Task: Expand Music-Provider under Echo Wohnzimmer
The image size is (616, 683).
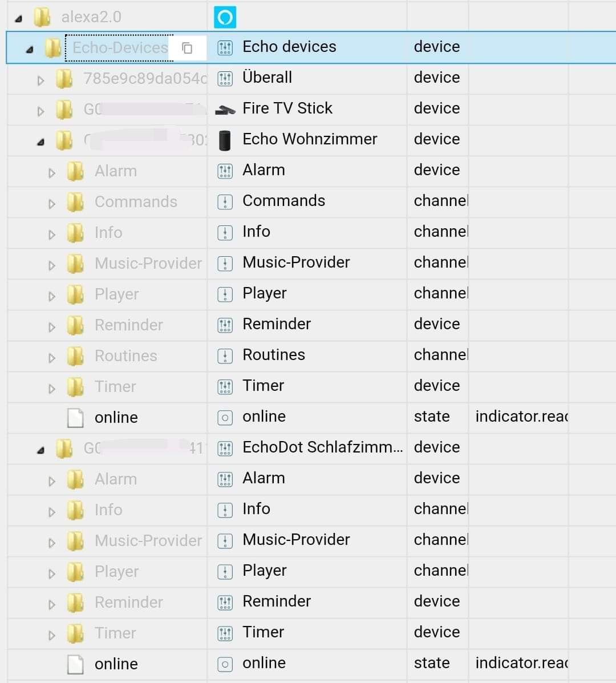Action: [x=52, y=265]
